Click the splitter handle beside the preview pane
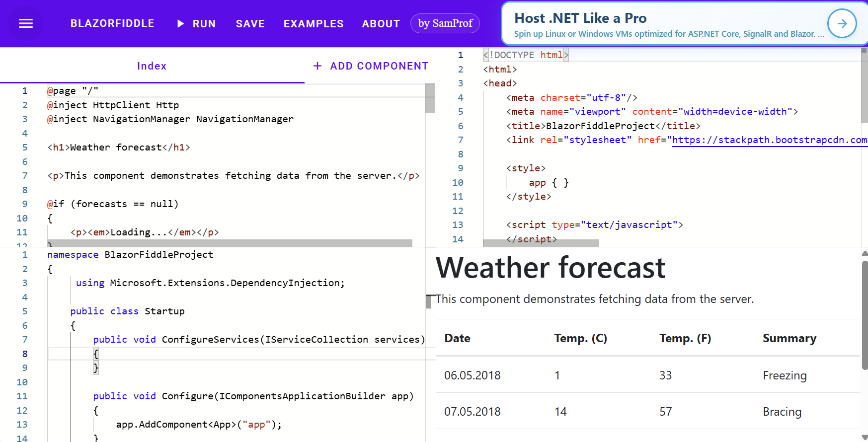Image resolution: width=868 pixels, height=442 pixels. coord(428,301)
